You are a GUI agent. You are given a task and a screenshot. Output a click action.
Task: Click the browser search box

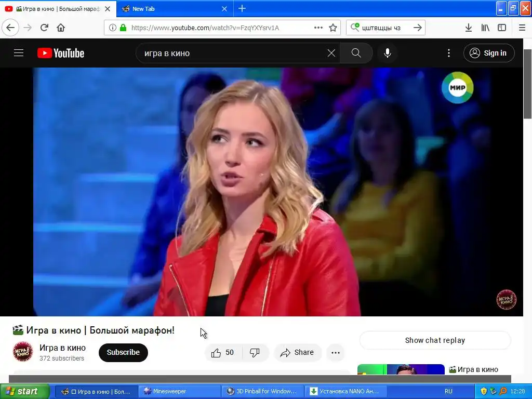tap(385, 28)
